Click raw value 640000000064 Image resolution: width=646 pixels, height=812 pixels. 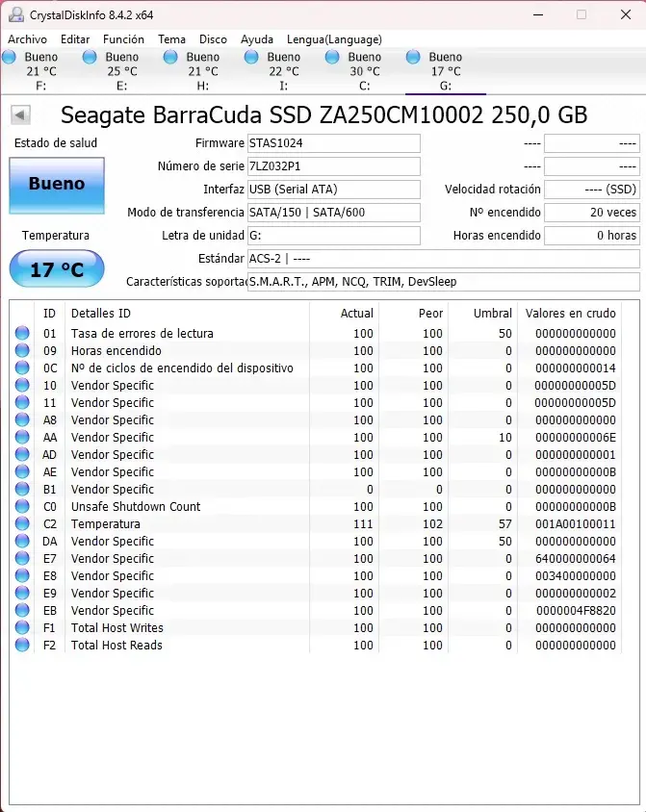coord(575,559)
